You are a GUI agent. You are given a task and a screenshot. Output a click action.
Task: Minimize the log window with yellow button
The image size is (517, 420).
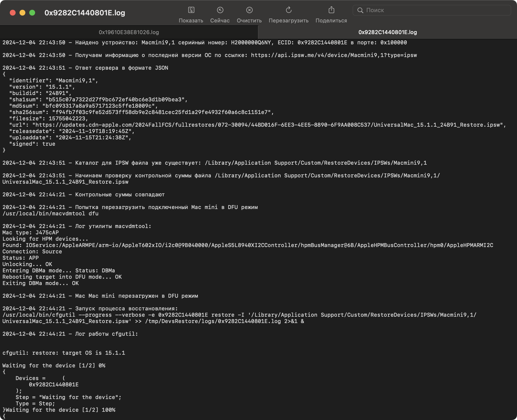(x=22, y=13)
